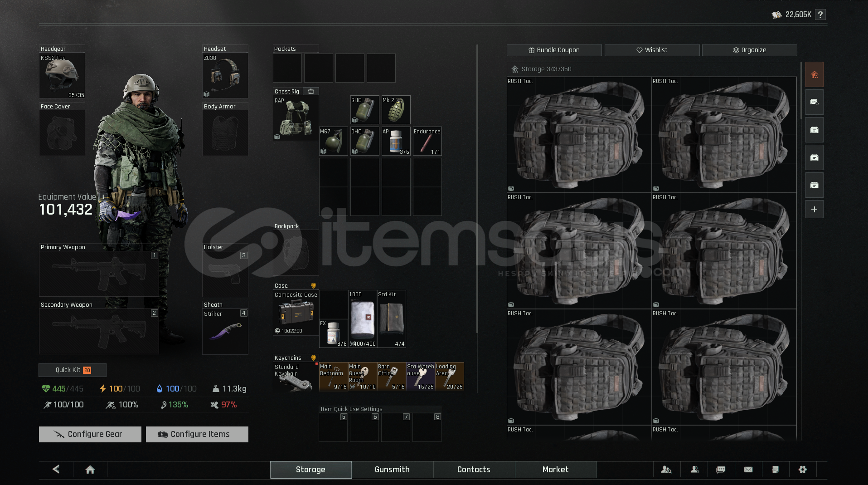Select the M67 grenade

click(334, 141)
